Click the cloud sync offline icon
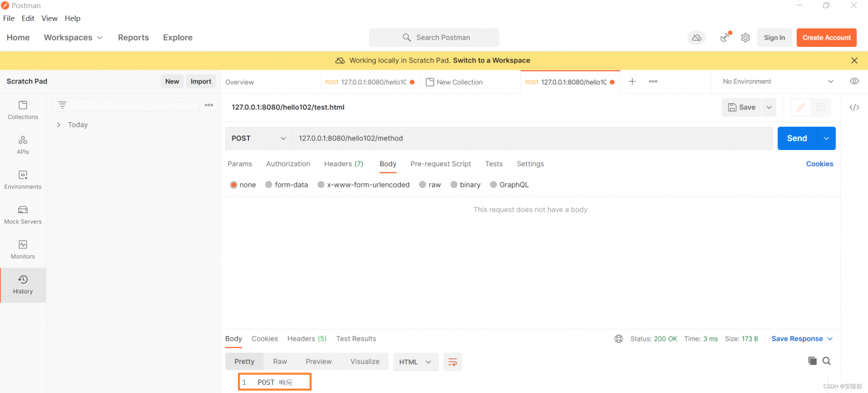This screenshot has width=868, height=393. 696,38
